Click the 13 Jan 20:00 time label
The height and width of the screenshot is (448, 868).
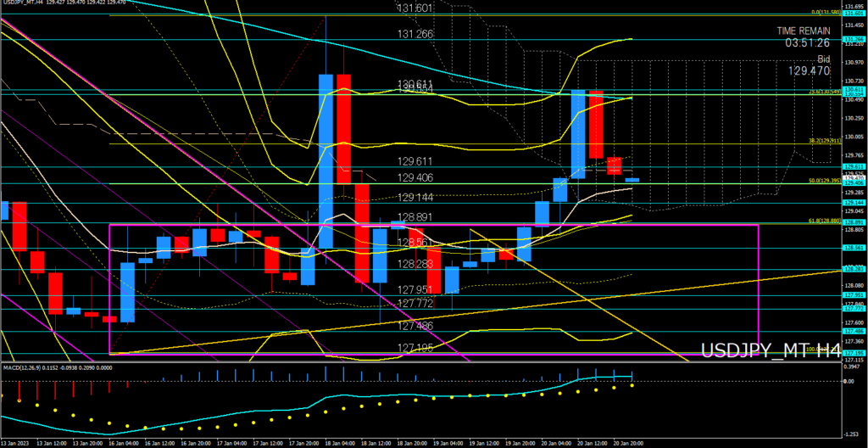pyautogui.click(x=87, y=444)
